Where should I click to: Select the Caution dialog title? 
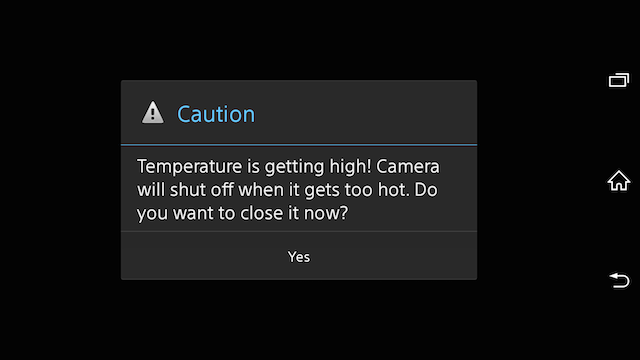coord(216,114)
